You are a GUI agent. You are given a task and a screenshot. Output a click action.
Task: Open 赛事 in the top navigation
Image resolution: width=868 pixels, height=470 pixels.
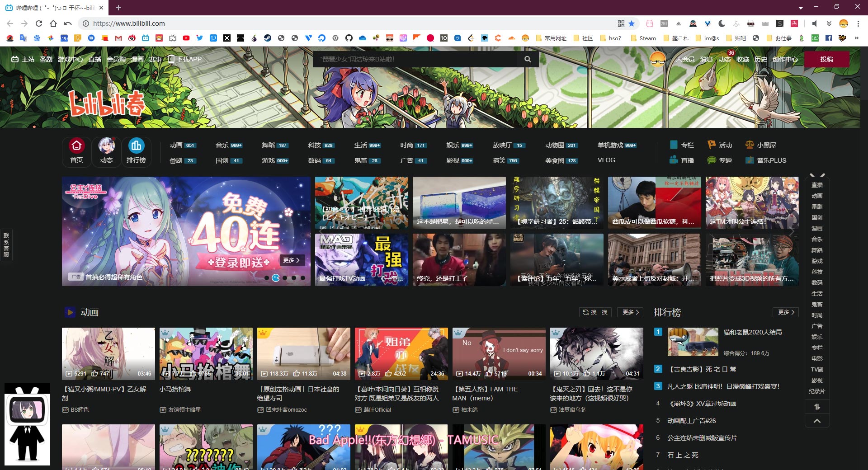click(156, 59)
